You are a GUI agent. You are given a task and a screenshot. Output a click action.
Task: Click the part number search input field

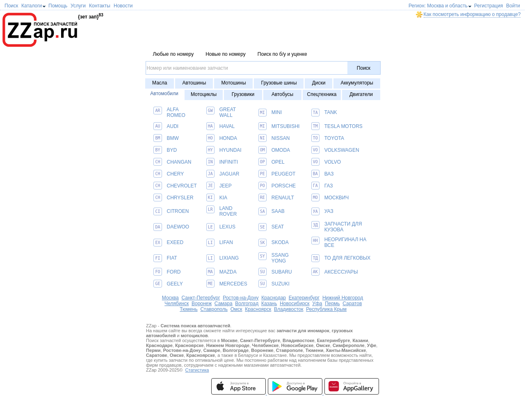click(247, 68)
